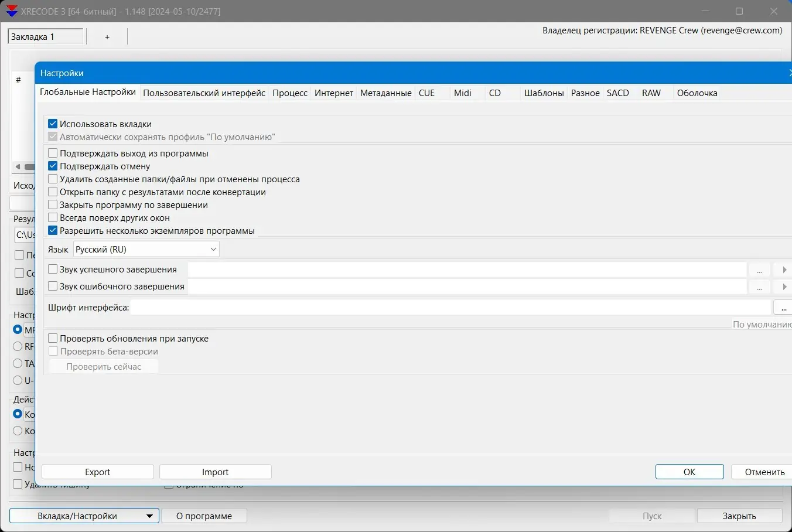Image resolution: width=792 pixels, height=532 pixels.
Task: Select the 'Глобальные Настройки' tab
Action: tap(88, 93)
